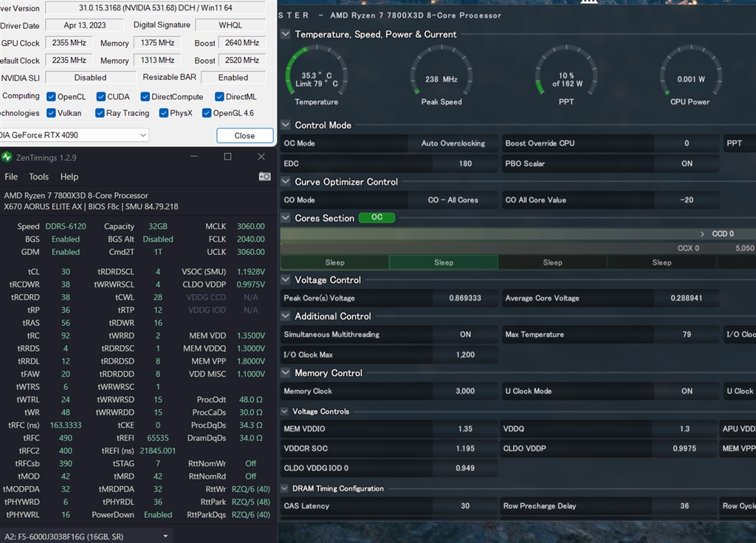
Task: Click the Close button in GPU-Z
Action: pos(245,136)
